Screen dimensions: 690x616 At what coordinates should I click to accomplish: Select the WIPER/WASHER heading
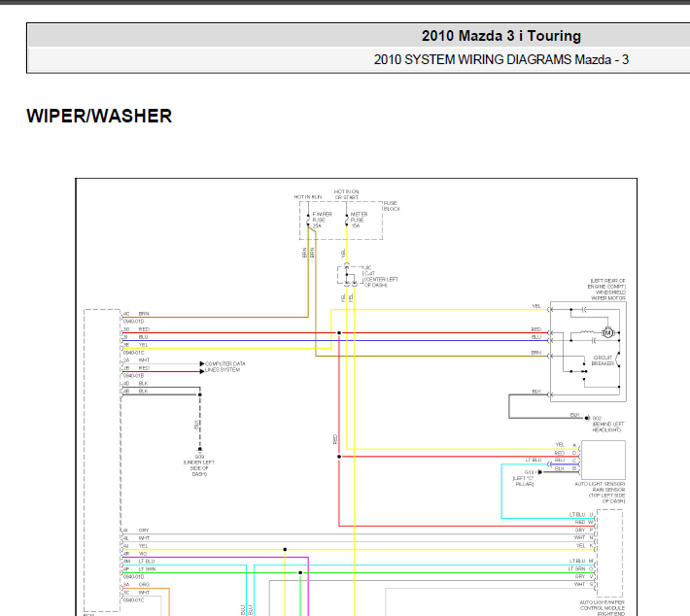tap(99, 117)
